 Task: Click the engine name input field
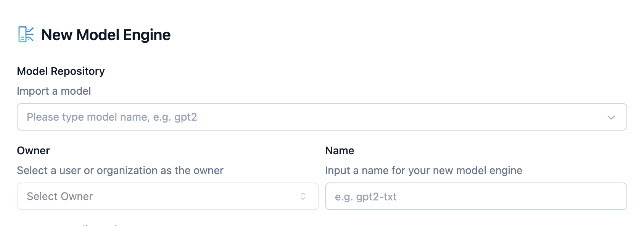coord(476,196)
